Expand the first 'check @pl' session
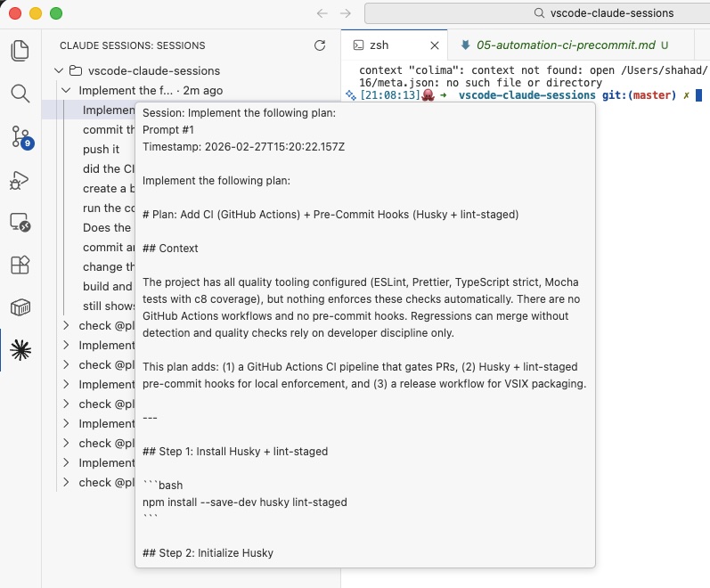This screenshot has width=710, height=588. pyautogui.click(x=66, y=325)
